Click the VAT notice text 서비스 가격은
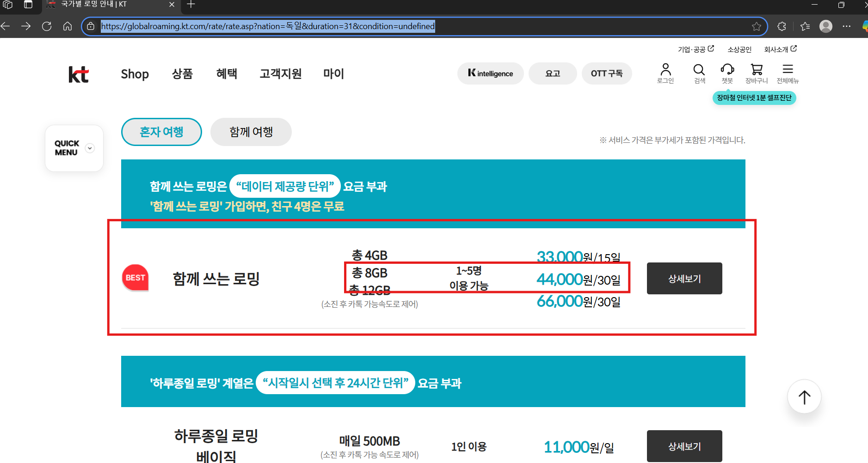This screenshot has width=868, height=463. [x=672, y=140]
